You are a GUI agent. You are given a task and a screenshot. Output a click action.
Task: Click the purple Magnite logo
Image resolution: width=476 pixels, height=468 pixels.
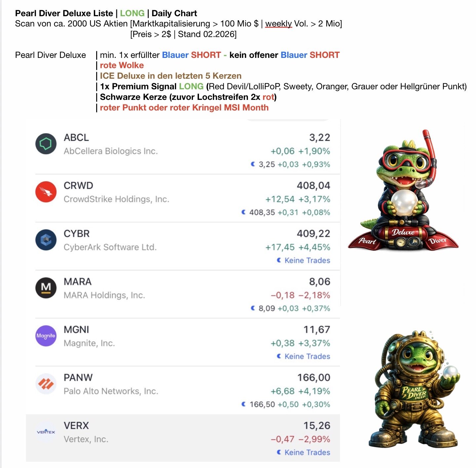46,336
